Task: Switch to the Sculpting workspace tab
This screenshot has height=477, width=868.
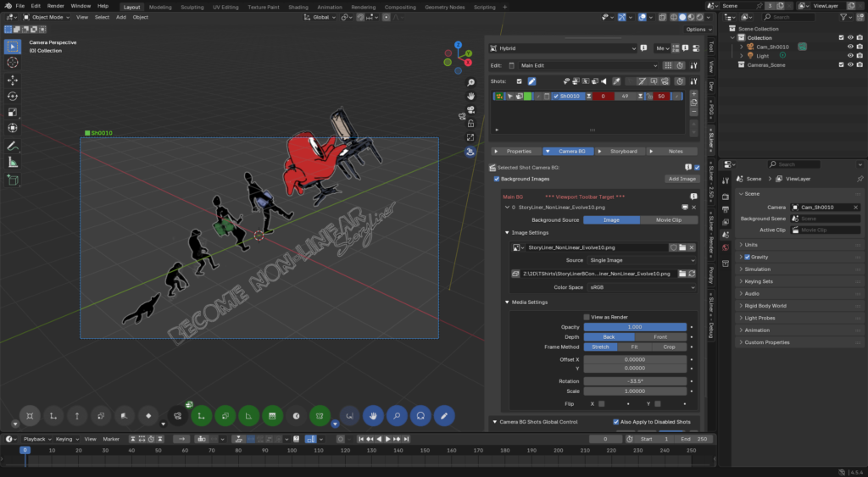Action: click(192, 7)
